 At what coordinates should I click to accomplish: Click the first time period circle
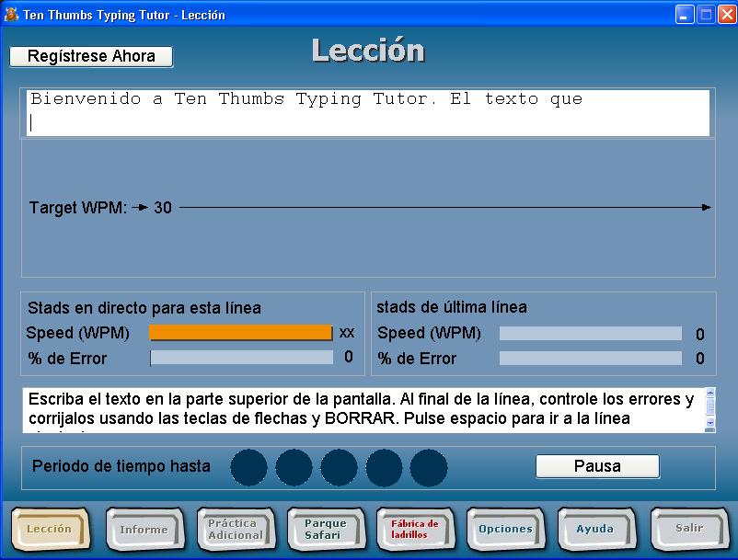pos(248,467)
